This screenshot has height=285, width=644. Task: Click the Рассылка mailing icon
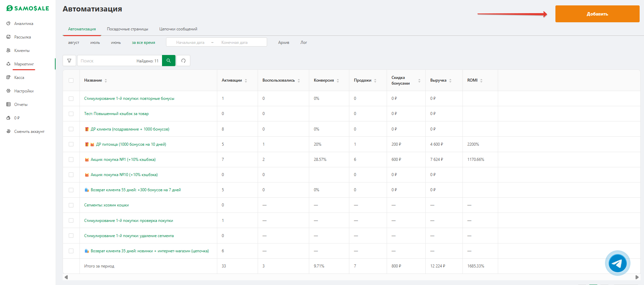(8, 37)
